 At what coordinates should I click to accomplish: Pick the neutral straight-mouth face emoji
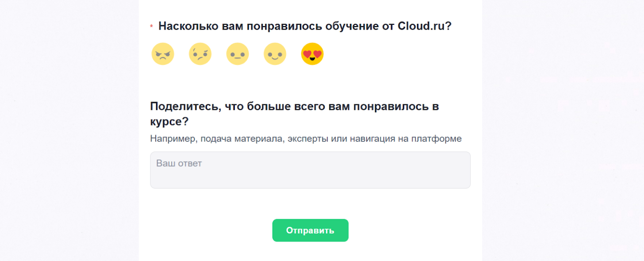238,54
